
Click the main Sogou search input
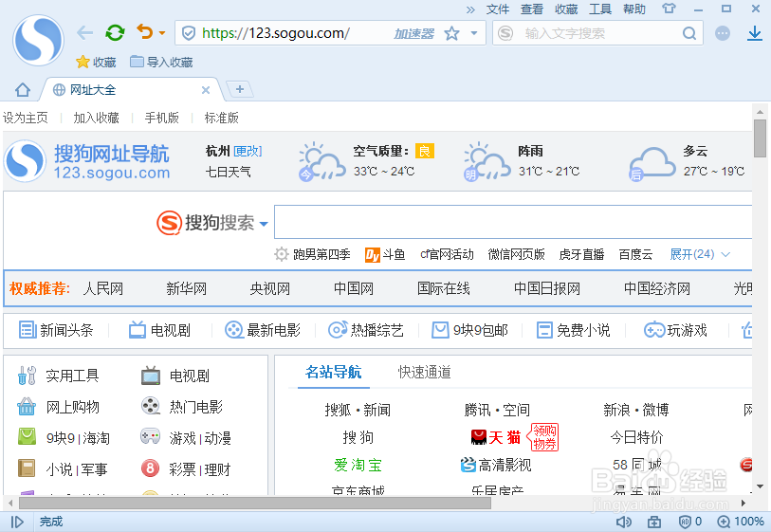(513, 222)
